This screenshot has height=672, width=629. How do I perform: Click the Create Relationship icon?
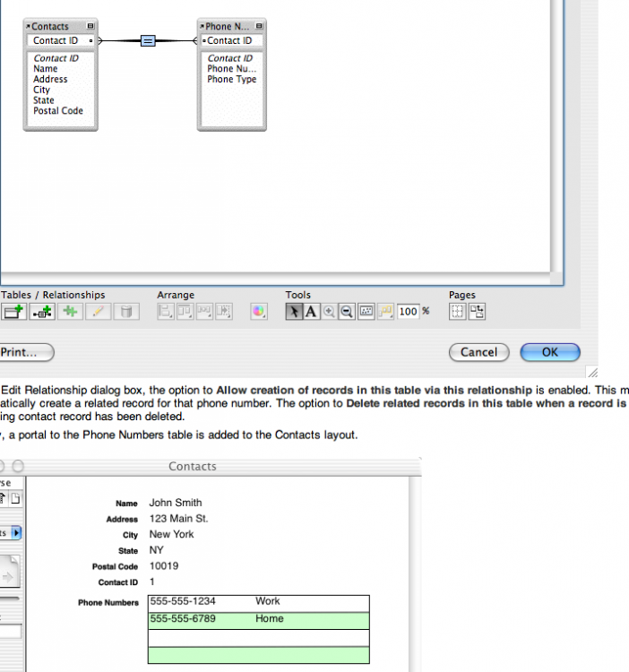pos(41,312)
